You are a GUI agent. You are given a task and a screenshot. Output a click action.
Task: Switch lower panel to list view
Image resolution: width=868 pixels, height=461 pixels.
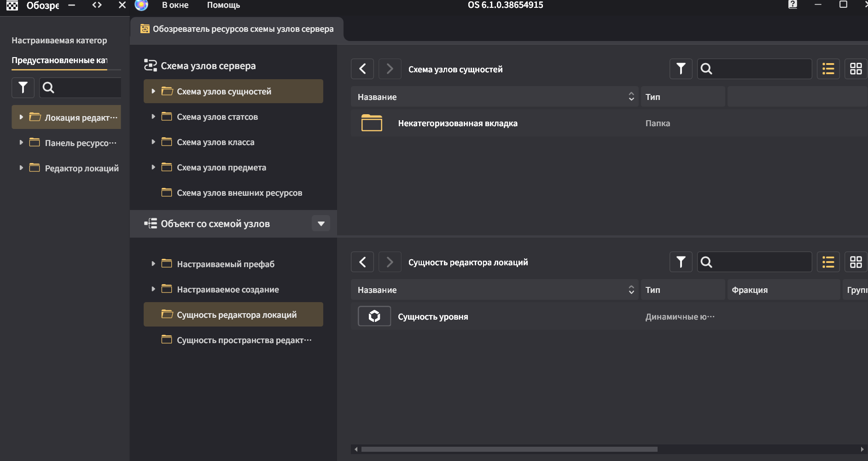coord(828,262)
